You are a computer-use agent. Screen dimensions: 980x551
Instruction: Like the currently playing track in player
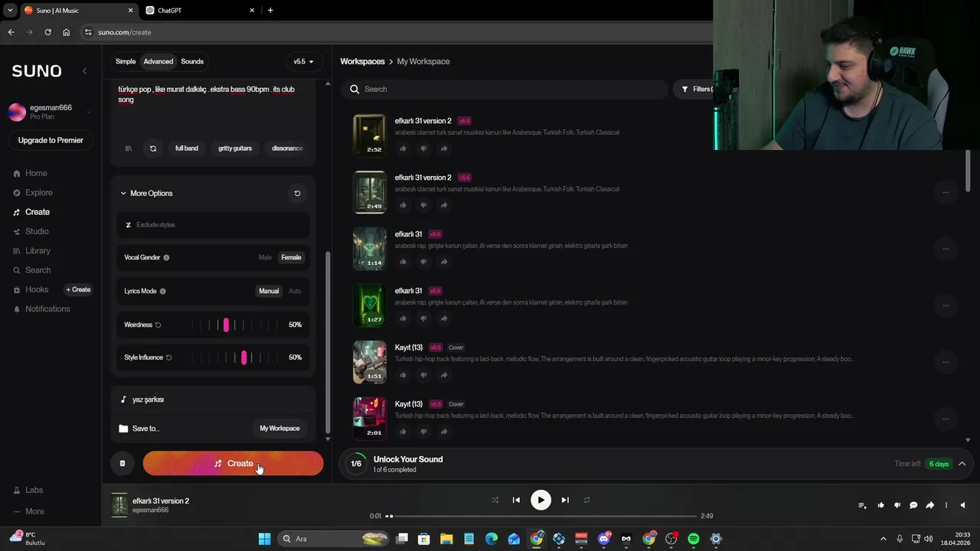coord(880,505)
